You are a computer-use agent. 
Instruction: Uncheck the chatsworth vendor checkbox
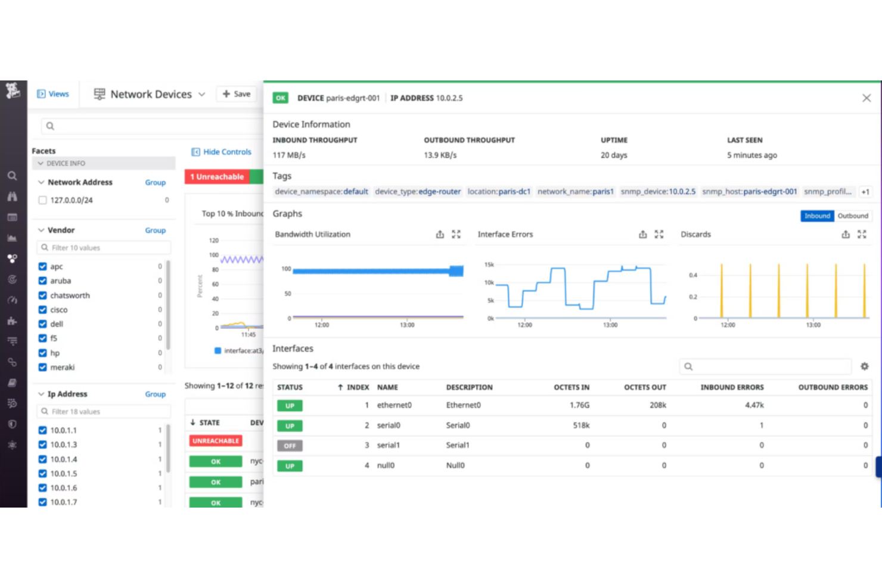(x=42, y=295)
